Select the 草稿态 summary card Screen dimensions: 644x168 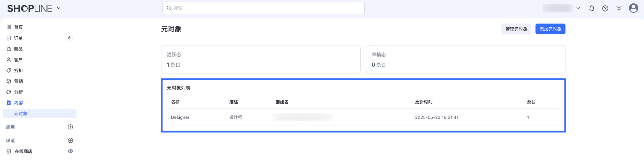(466, 59)
